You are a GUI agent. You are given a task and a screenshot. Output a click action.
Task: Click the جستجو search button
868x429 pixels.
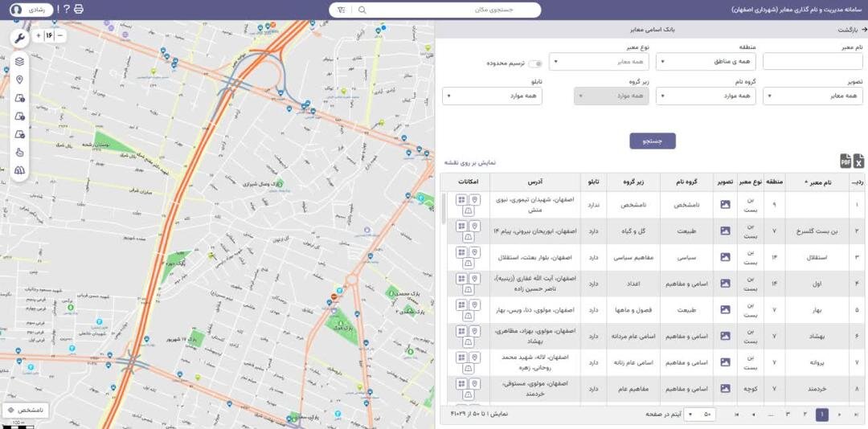[x=652, y=141]
